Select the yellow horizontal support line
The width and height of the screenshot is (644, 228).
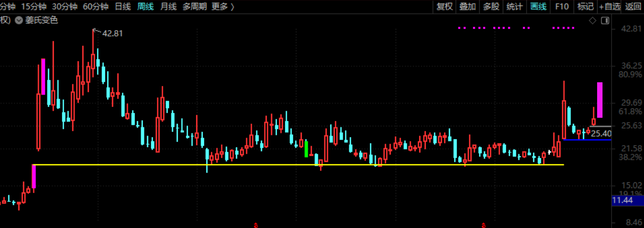click(x=298, y=165)
